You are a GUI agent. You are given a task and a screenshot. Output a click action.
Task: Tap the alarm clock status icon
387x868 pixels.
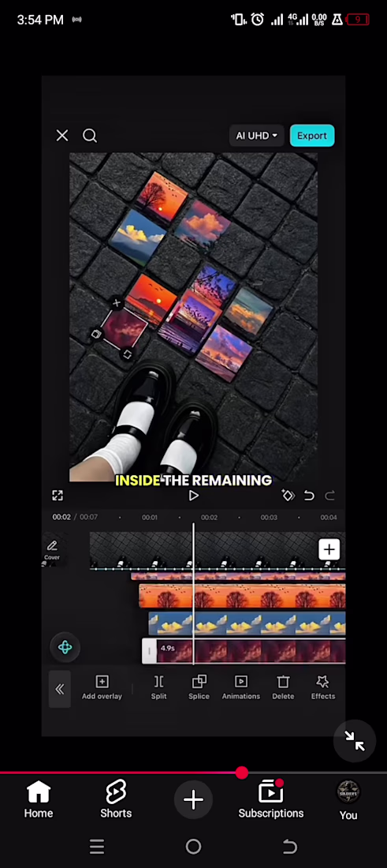coord(257,20)
